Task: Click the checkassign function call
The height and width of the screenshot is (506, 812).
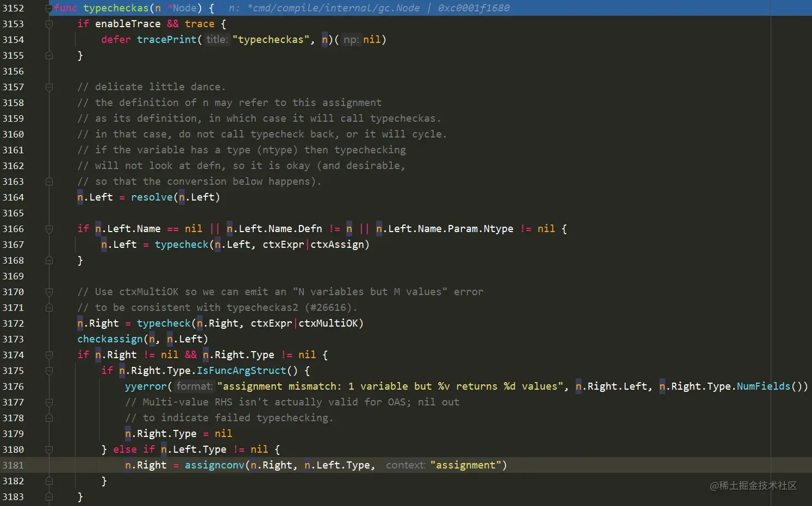Action: pos(110,339)
